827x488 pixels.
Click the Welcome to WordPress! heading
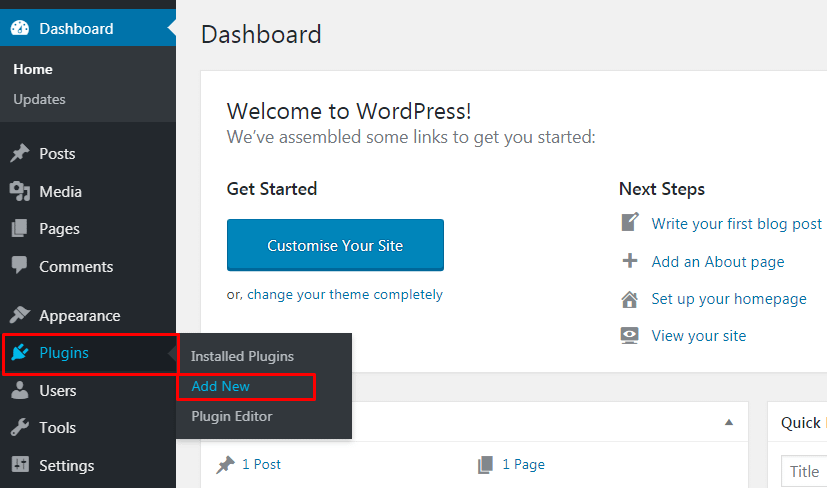pos(349,111)
